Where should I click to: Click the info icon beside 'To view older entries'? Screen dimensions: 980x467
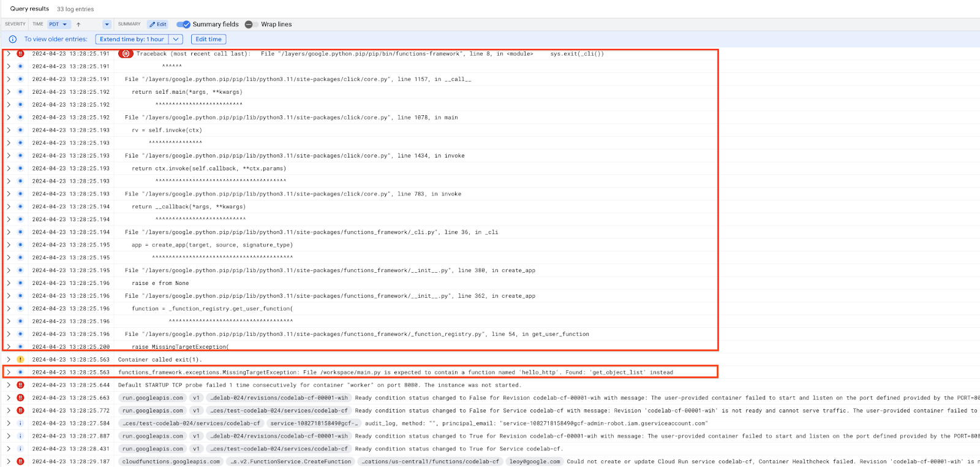[13, 39]
